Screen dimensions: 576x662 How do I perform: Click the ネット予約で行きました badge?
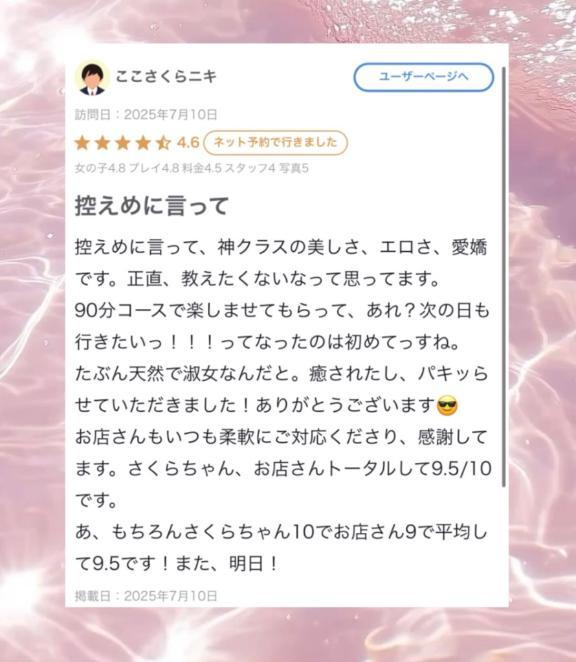(x=275, y=143)
